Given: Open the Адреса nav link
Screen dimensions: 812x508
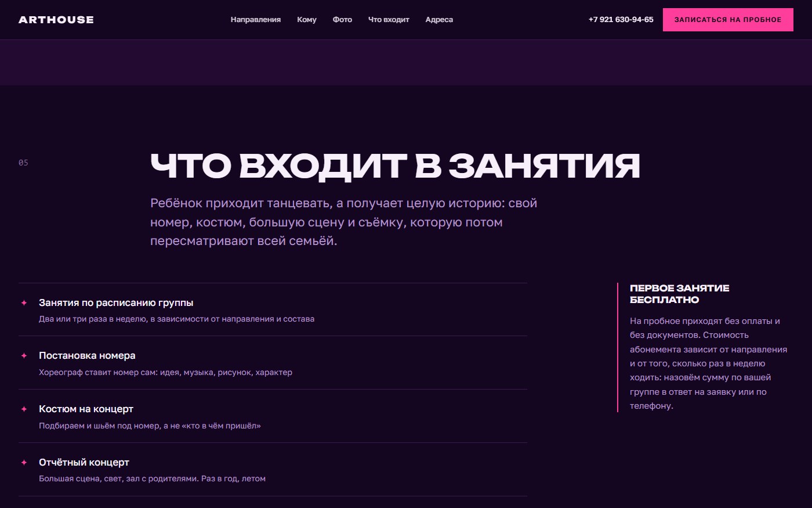Looking at the screenshot, I should 439,20.
